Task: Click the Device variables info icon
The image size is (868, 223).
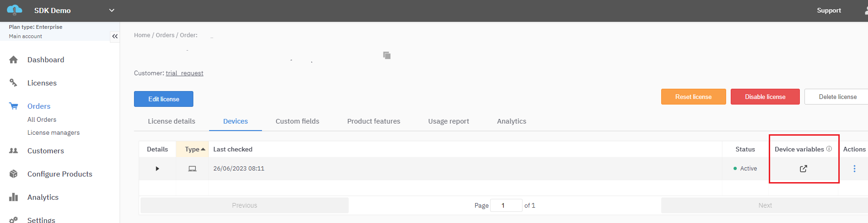Action: pos(829,149)
